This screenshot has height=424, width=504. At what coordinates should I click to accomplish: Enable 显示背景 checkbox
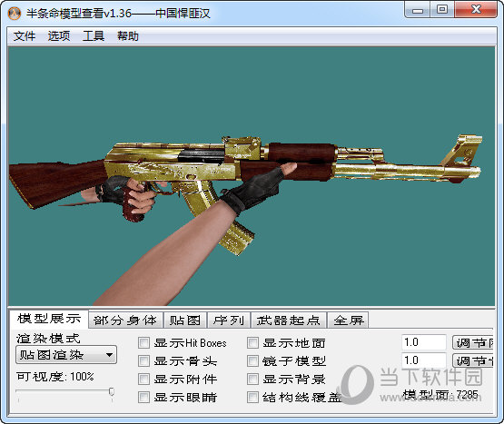(252, 380)
